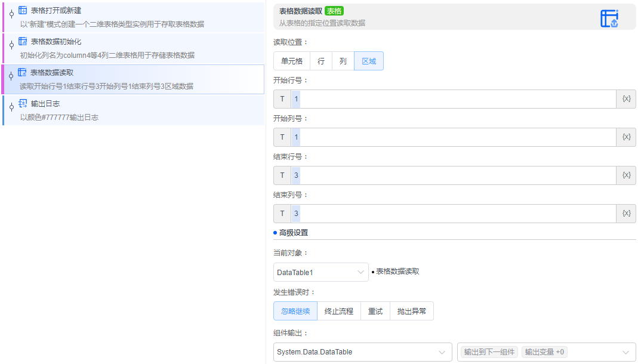This screenshot has height=364, width=638.
Task: Click the 表格数据初始化 spreadsheet icon
Action: coord(23,41)
